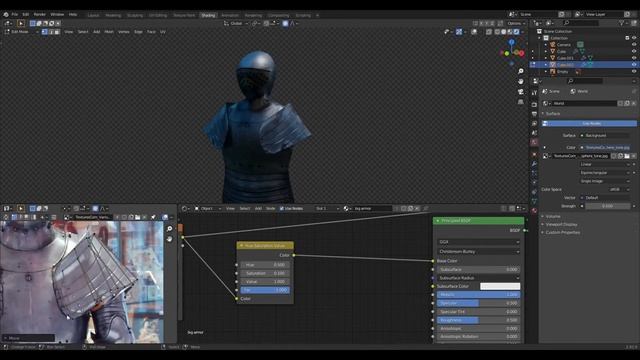
Task: Open the File menu
Action: click(15, 14)
